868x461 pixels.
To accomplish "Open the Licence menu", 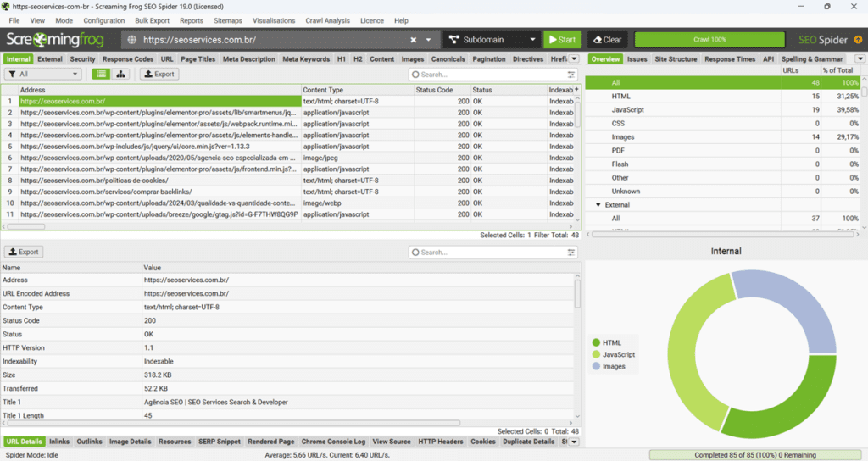I will pyautogui.click(x=372, y=20).
